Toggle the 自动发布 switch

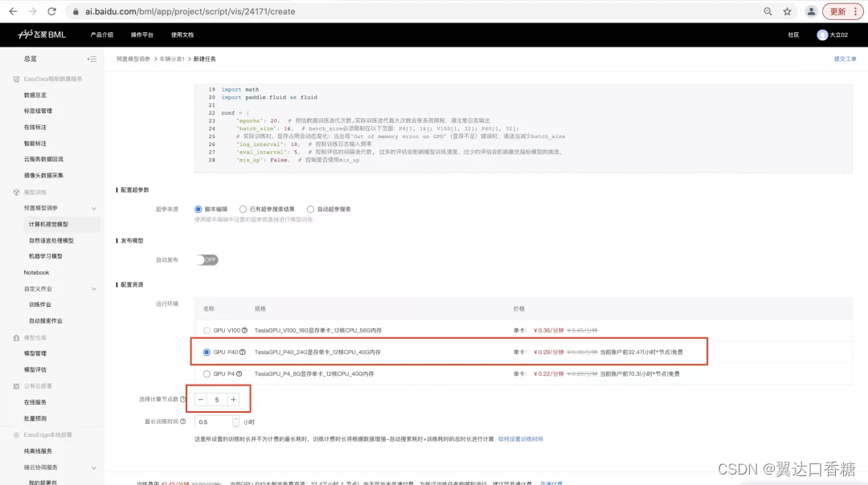pyautogui.click(x=207, y=260)
